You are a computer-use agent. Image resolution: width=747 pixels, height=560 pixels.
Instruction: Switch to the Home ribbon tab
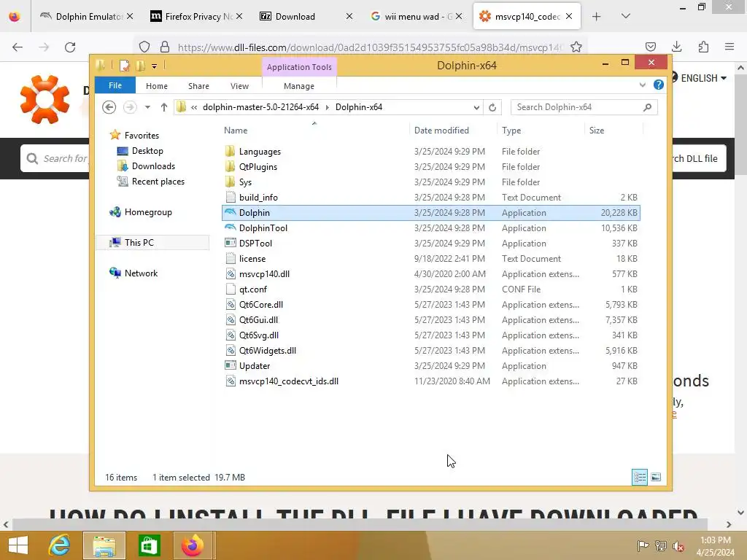tap(157, 86)
